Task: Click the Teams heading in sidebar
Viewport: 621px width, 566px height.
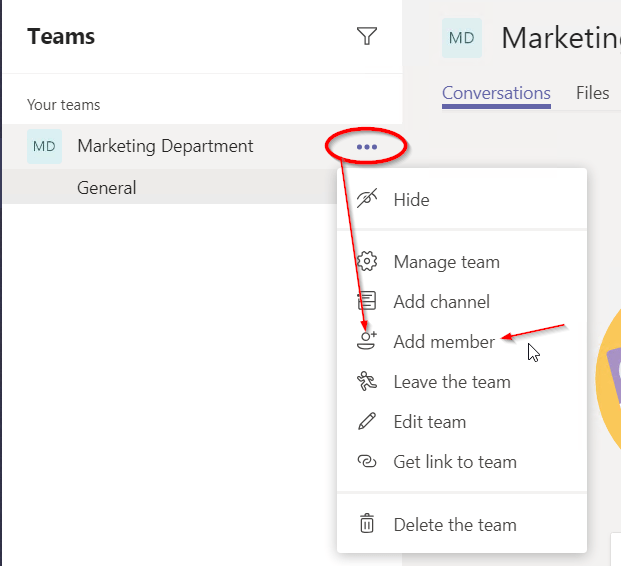Action: [61, 37]
